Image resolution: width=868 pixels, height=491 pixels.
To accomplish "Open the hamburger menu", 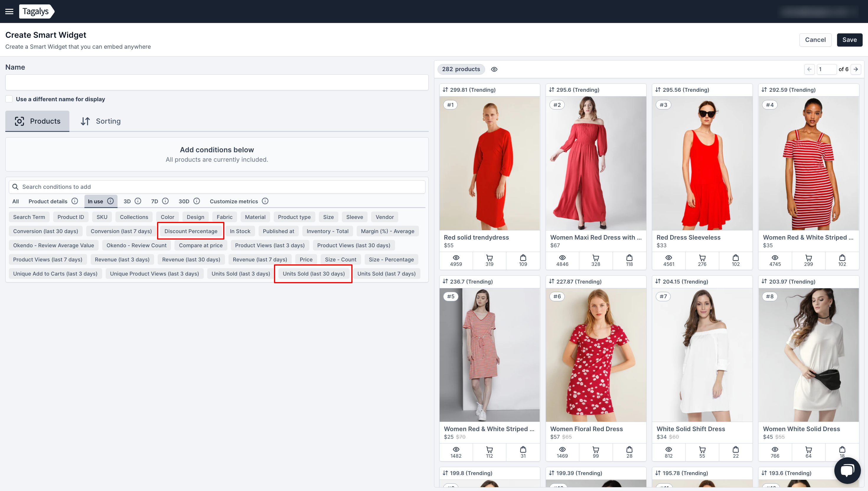I will (x=9, y=12).
